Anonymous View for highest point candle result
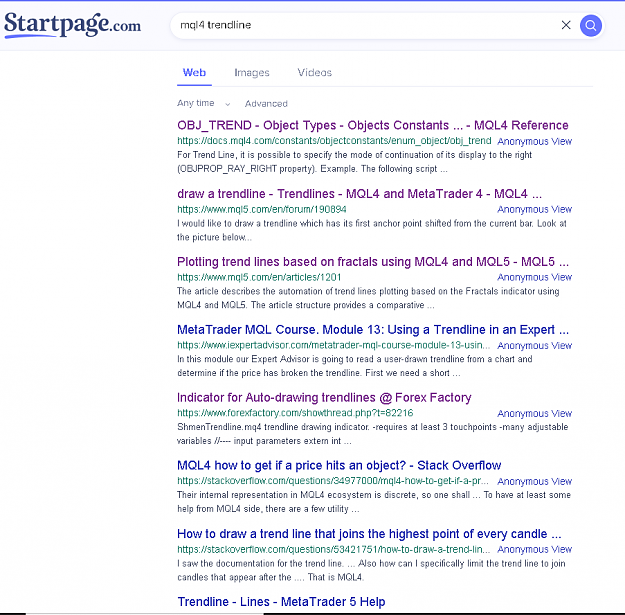 coord(535,549)
